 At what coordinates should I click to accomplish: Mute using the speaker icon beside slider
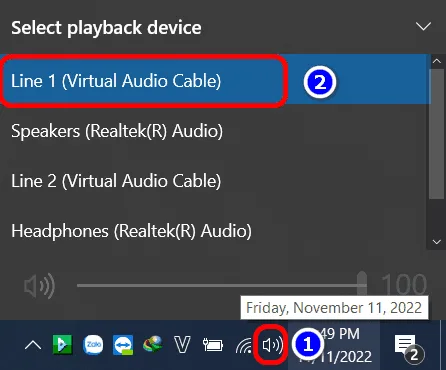39,286
